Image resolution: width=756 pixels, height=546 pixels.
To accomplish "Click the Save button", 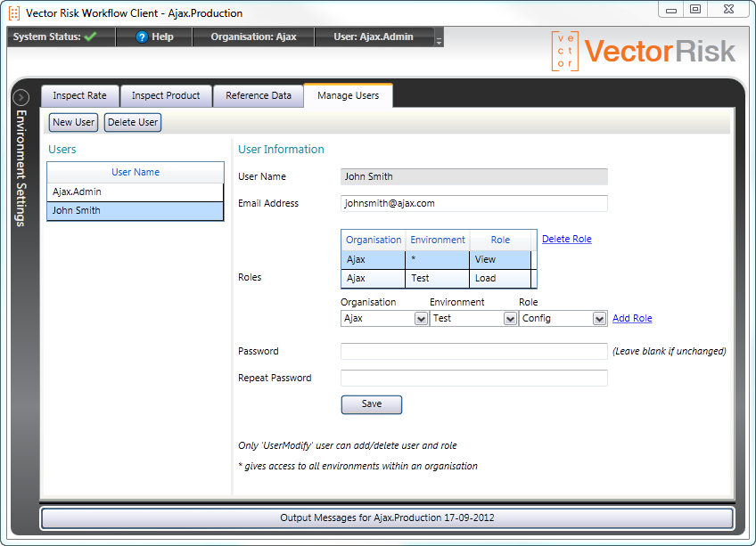I will coord(371,404).
